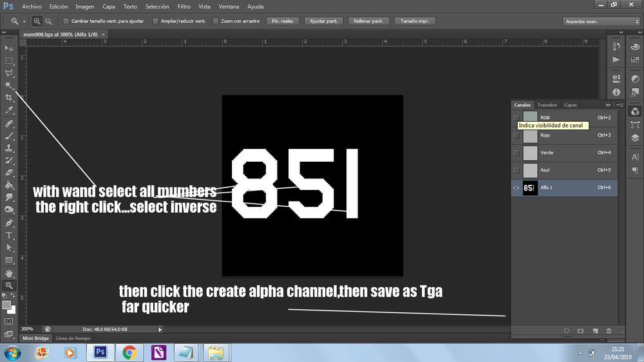The image size is (644, 362).
Task: Open Imagen menu
Action: tap(84, 6)
